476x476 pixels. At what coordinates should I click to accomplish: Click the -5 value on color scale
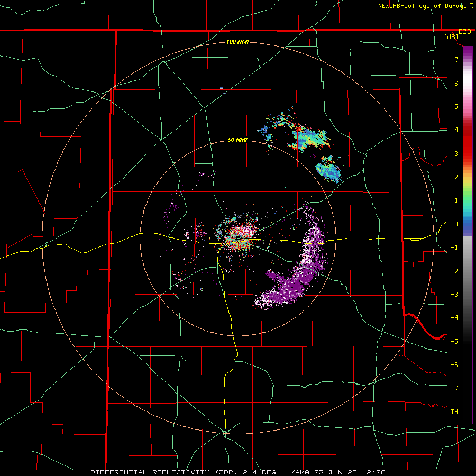point(454,342)
